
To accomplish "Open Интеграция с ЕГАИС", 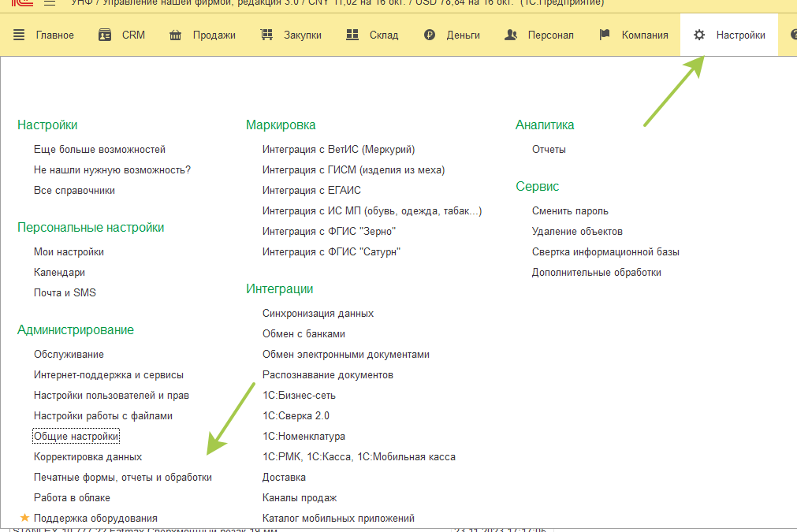I will point(311,190).
